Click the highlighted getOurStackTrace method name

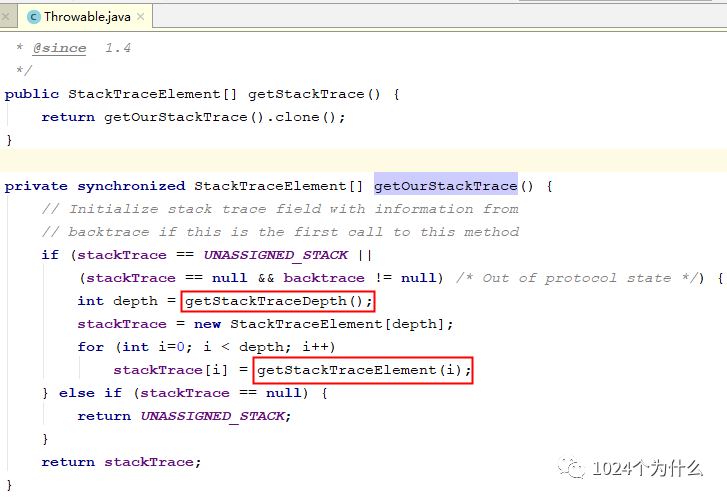click(x=446, y=186)
